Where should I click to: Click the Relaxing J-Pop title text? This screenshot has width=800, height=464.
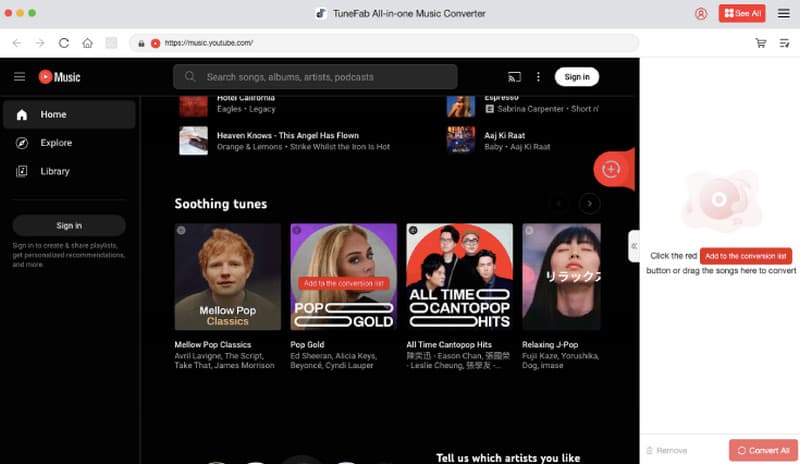[x=550, y=345]
